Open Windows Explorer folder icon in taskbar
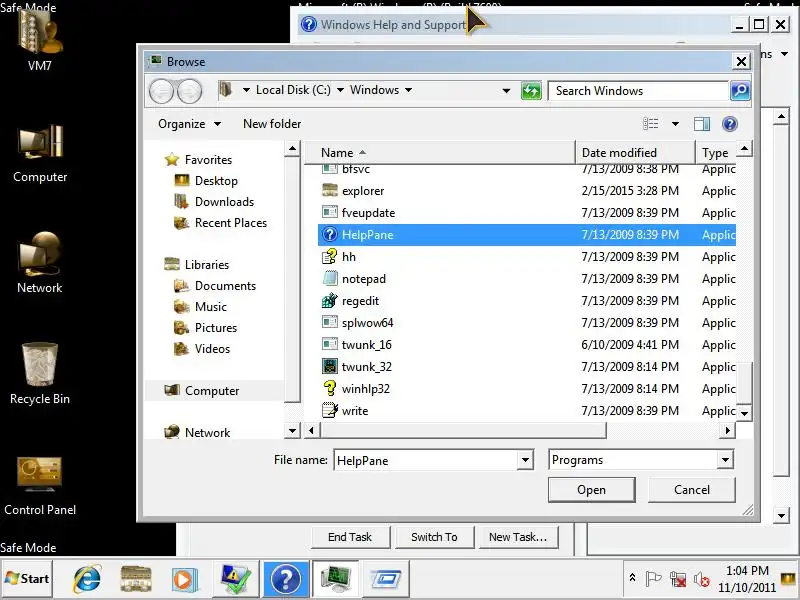 136,579
